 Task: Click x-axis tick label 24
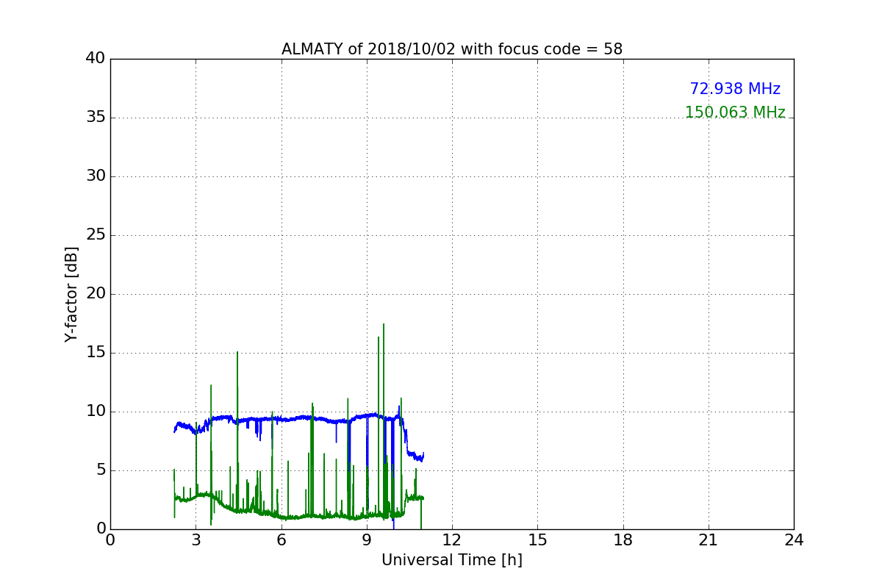point(794,540)
